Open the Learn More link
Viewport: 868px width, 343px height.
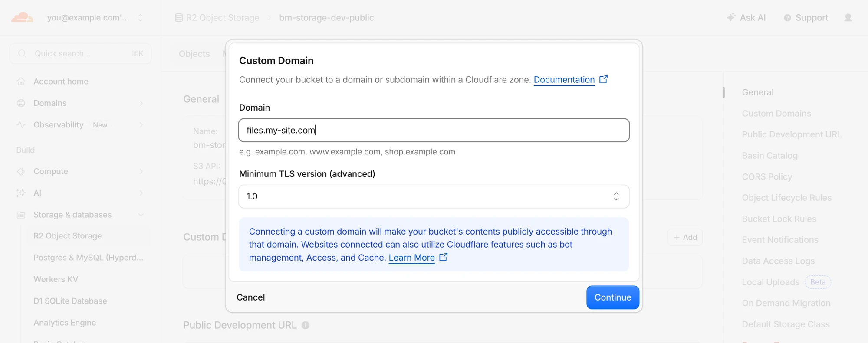411,258
